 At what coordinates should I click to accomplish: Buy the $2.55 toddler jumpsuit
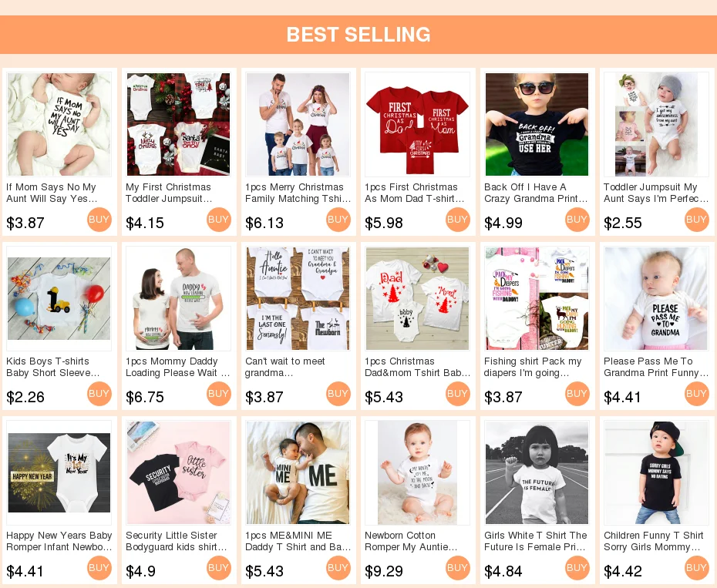point(696,220)
